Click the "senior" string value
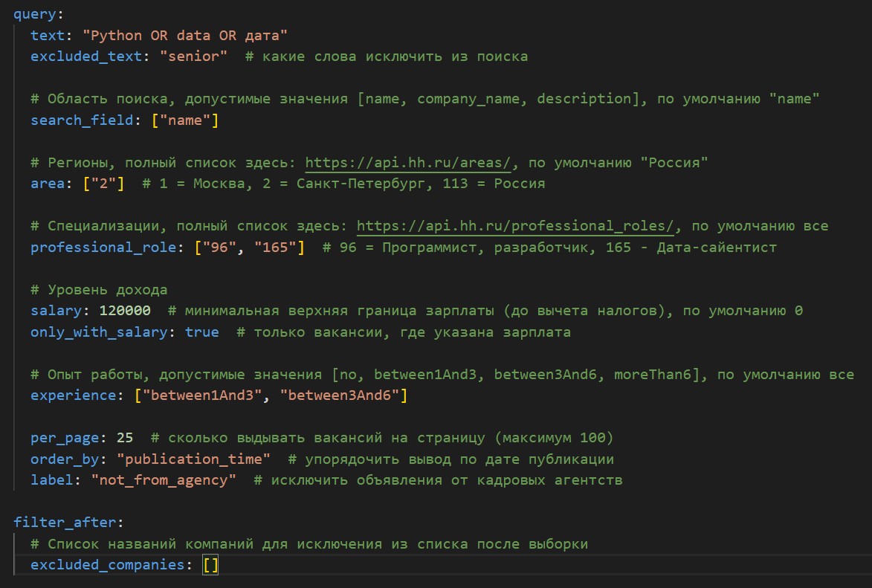The height and width of the screenshot is (588, 872). click(x=193, y=56)
